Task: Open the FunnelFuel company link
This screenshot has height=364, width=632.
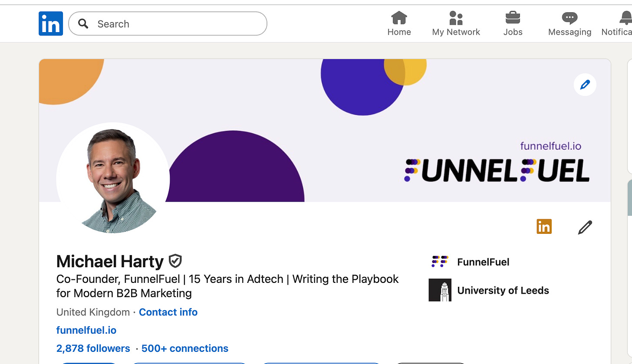Action: (x=483, y=262)
